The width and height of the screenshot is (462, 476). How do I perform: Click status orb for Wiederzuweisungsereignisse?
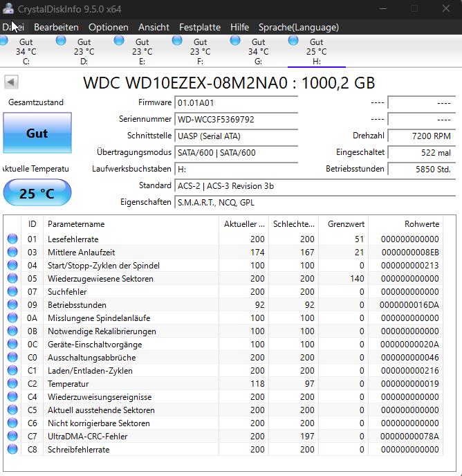tap(12, 396)
